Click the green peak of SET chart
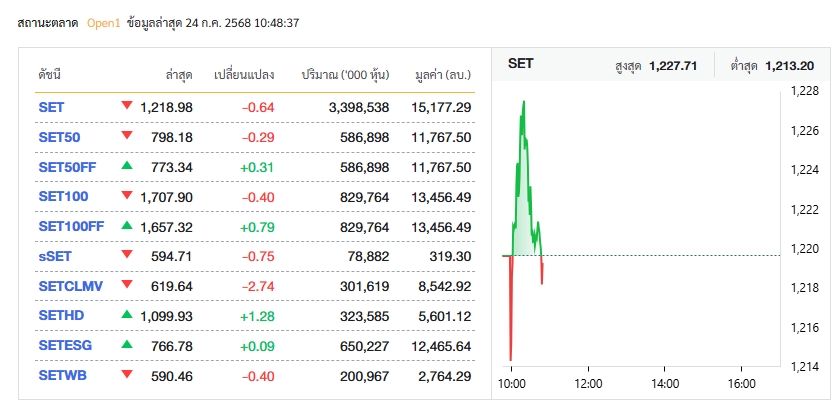Viewport: 832px width, 404px height. tap(523, 102)
